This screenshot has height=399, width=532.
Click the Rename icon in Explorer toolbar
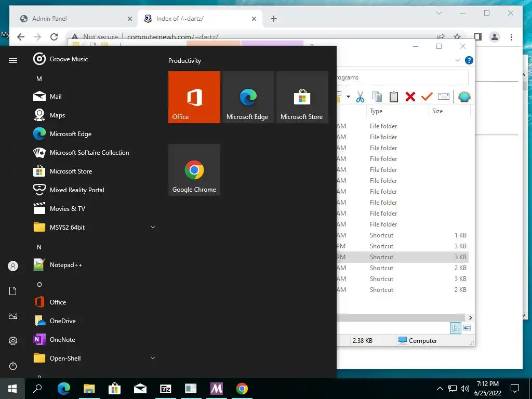coord(444,97)
